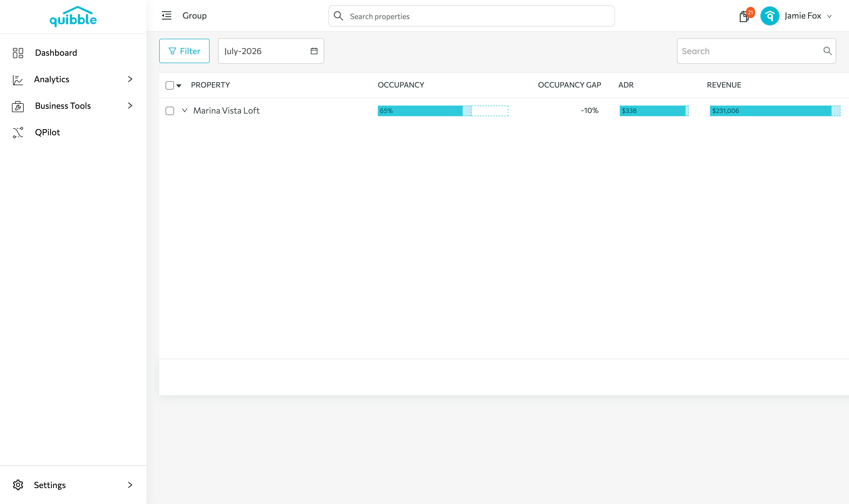Click the -10% occupancy gap value
849x504 pixels.
click(590, 111)
